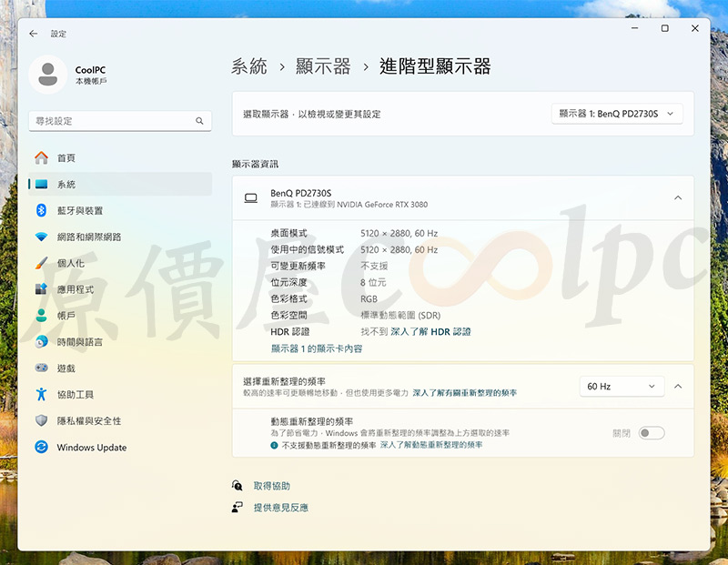This screenshot has height=565, width=728.
Task: Click the 色彩格式 value RGB
Action: click(369, 299)
